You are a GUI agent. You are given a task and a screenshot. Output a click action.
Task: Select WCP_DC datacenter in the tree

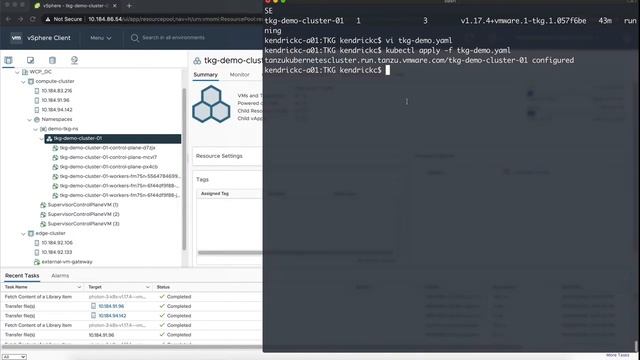click(40, 72)
